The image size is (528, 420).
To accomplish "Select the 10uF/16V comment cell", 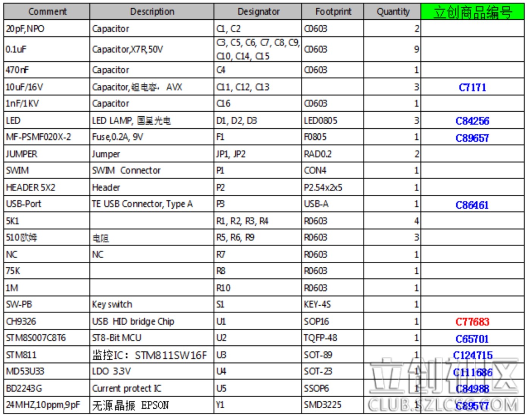I will click(47, 87).
